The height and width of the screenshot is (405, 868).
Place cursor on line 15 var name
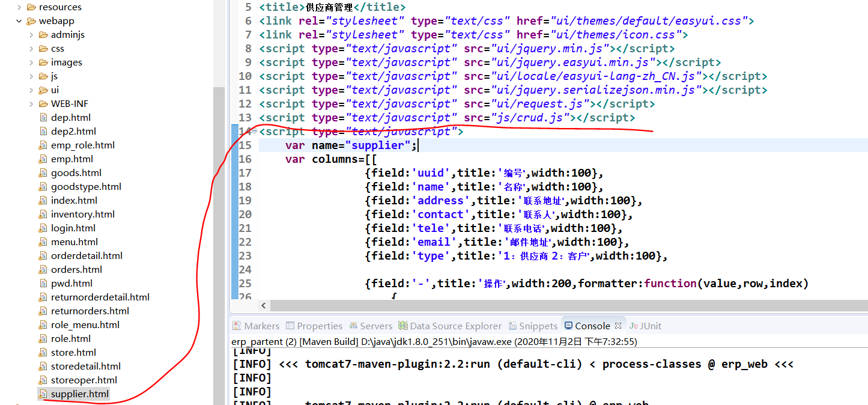[351, 145]
